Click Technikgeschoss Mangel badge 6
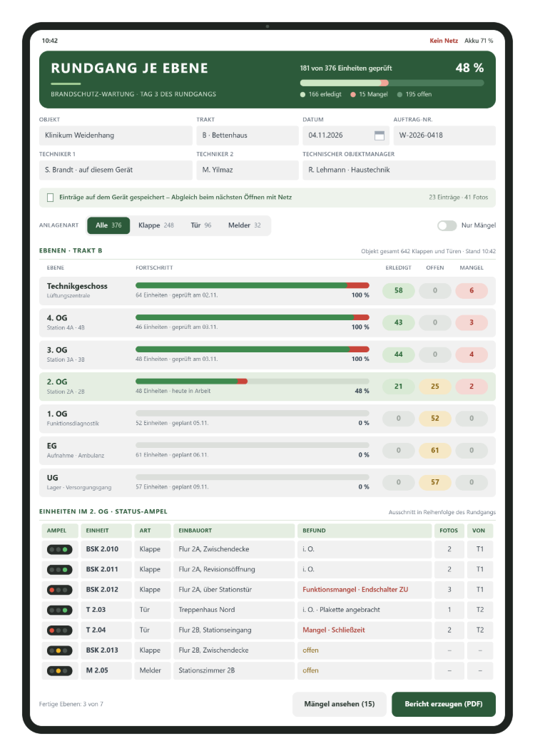Viewport: 535px width, 756px height. point(472,291)
